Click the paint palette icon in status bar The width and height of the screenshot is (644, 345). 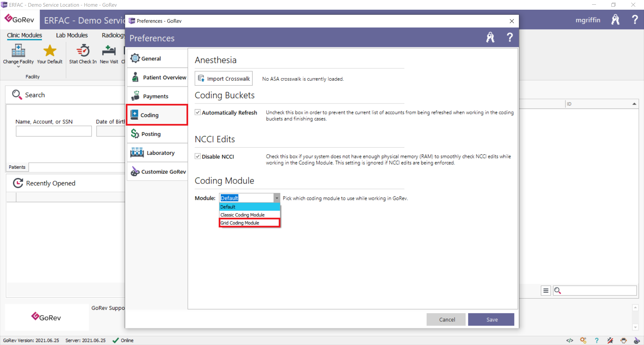637,340
